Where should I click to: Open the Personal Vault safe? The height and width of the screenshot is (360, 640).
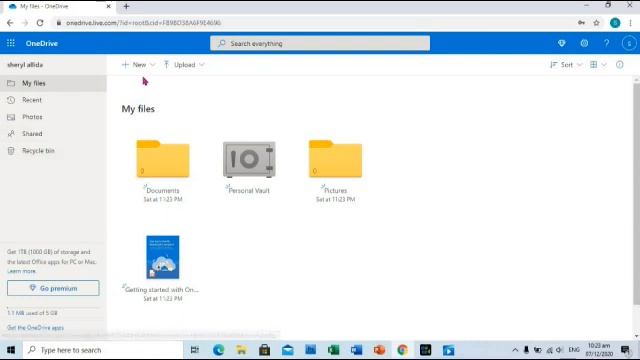[249, 160]
